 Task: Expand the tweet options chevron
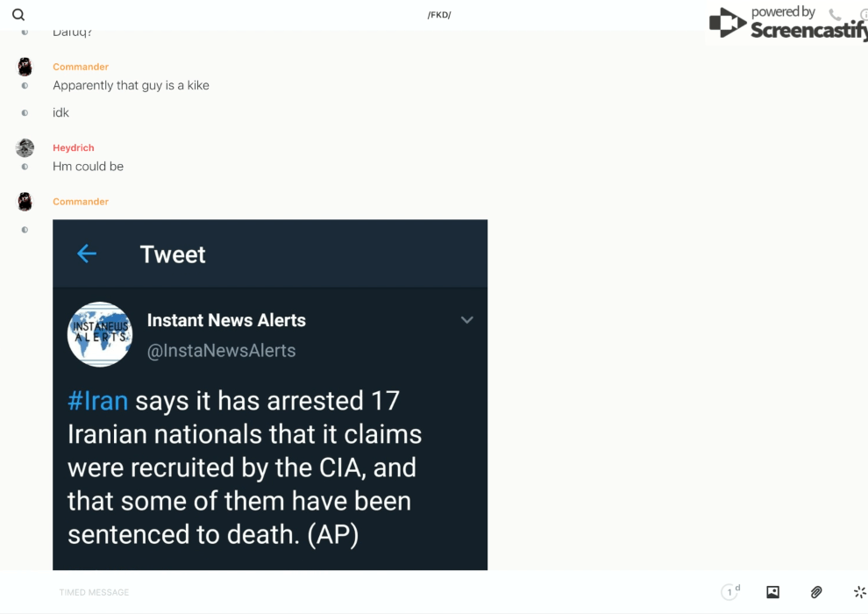click(x=466, y=320)
